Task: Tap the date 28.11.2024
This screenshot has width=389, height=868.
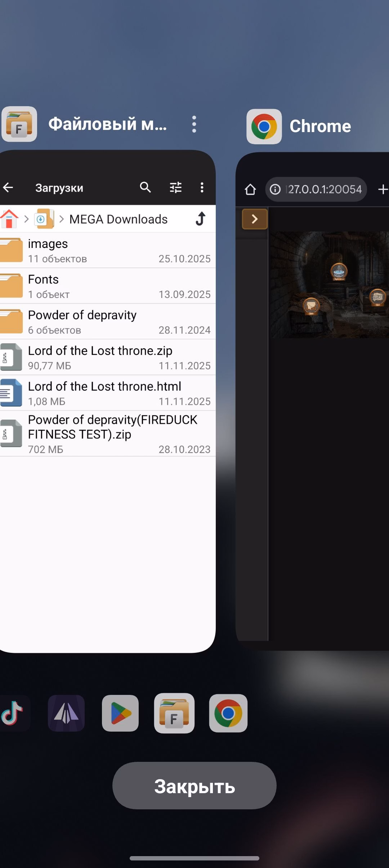Action: tap(184, 330)
